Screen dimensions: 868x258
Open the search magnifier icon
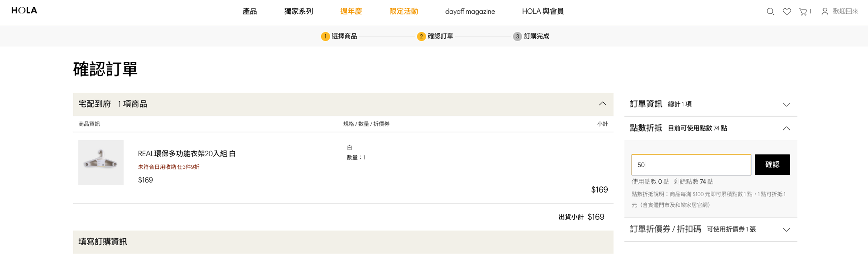pyautogui.click(x=770, y=12)
